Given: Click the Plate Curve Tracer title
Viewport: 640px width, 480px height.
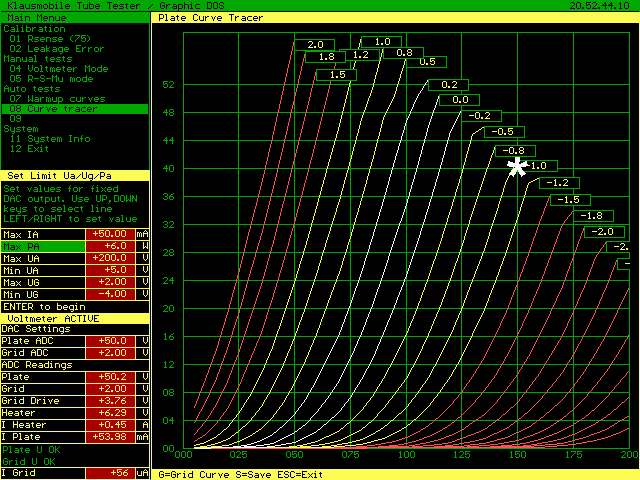Looking at the screenshot, I should (x=211, y=18).
